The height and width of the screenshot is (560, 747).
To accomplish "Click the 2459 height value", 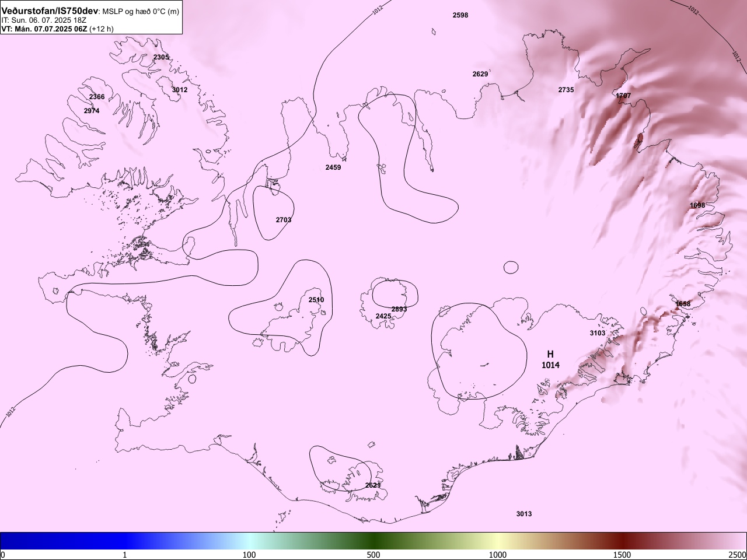I will click(x=333, y=167).
